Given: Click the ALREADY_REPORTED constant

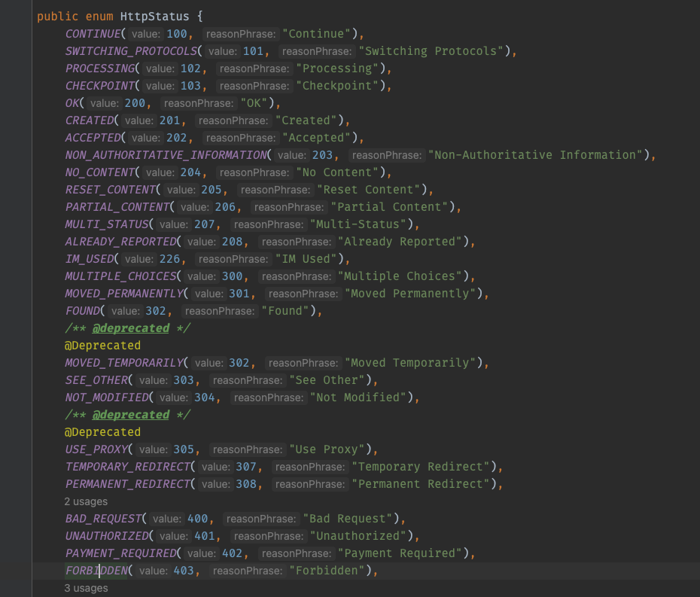Looking at the screenshot, I should click(120, 242).
